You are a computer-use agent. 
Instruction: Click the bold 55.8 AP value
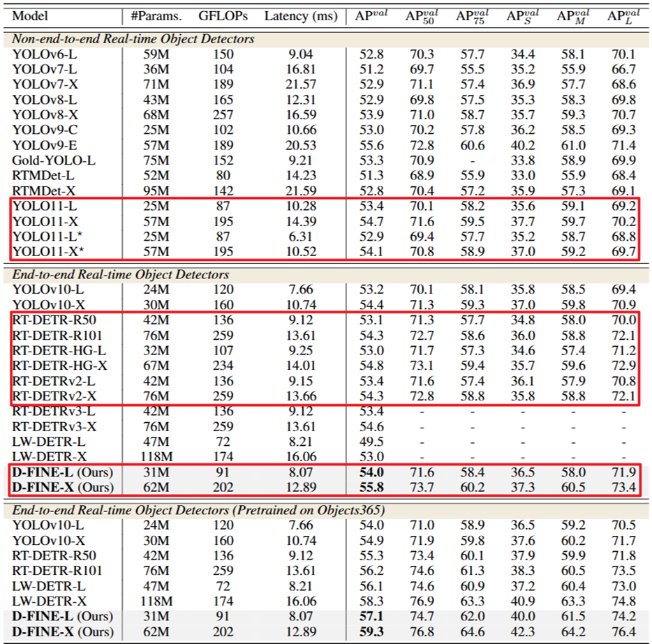pos(371,487)
